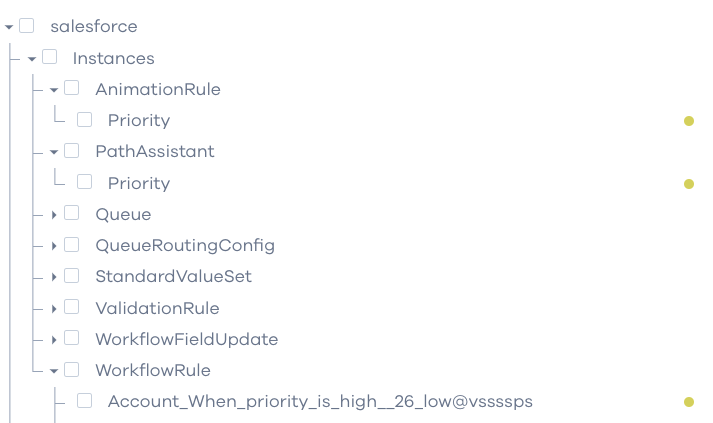Collapse the salesforce tree node
The width and height of the screenshot is (713, 423).
coord(9,27)
